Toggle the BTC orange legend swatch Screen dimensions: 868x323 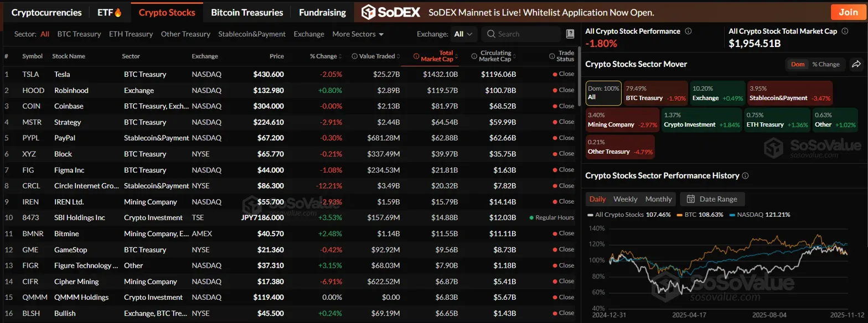680,215
